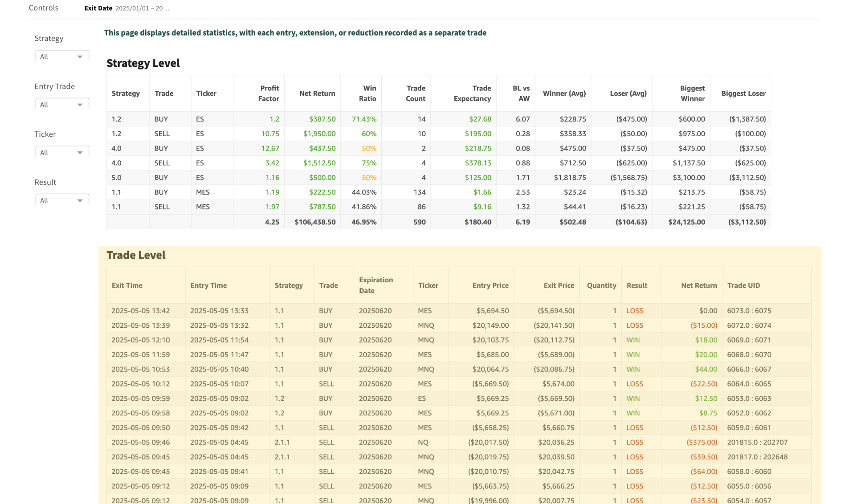Sort by Trade Count column header

point(415,93)
